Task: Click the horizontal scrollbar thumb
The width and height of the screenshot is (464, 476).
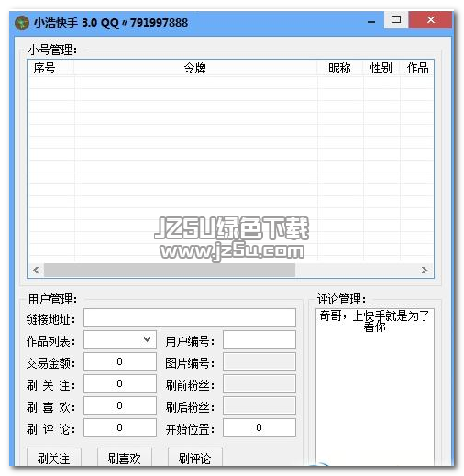Action: (170, 270)
